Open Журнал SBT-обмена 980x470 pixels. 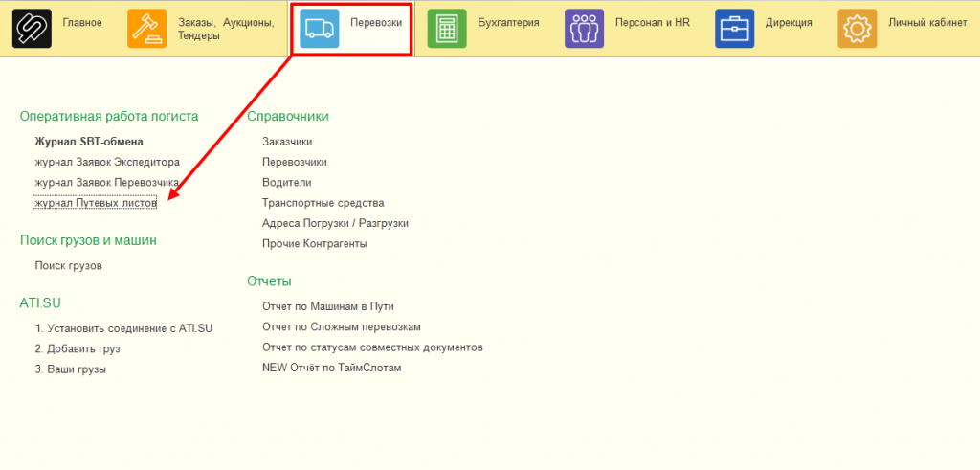click(89, 142)
